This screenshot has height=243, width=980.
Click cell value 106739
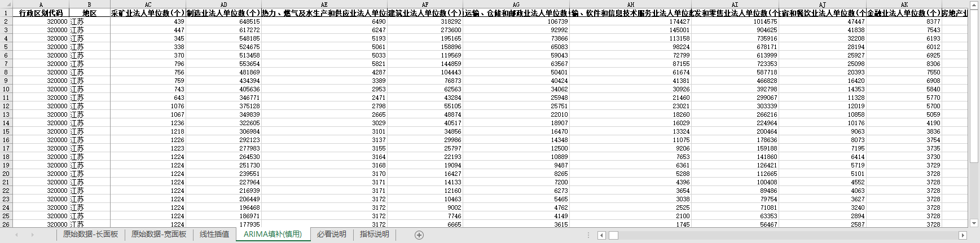pos(516,21)
